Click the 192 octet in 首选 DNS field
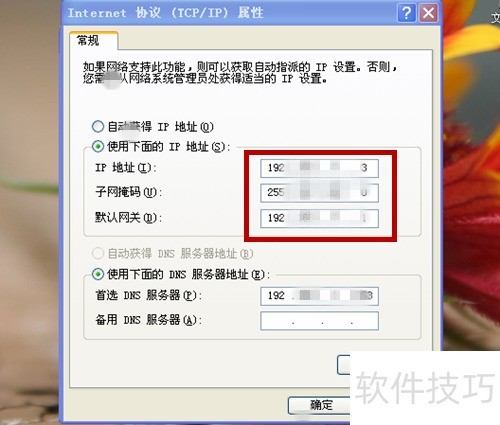This screenshot has width=500, height=425. [276, 295]
